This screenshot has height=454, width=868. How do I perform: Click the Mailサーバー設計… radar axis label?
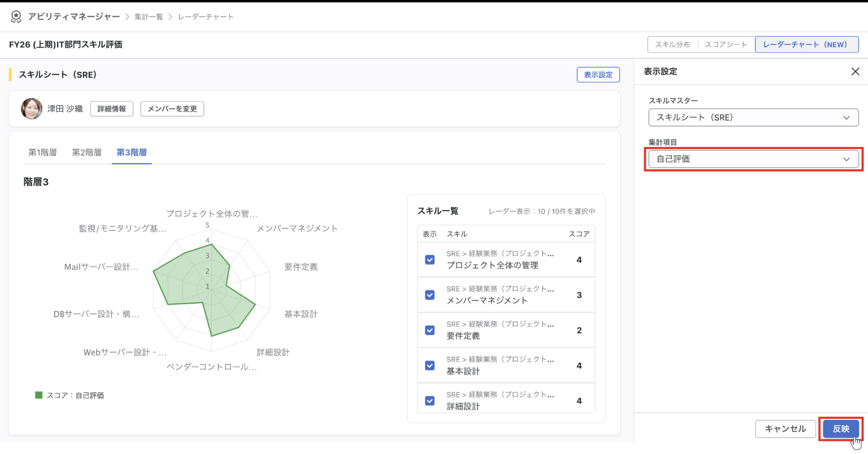click(102, 267)
